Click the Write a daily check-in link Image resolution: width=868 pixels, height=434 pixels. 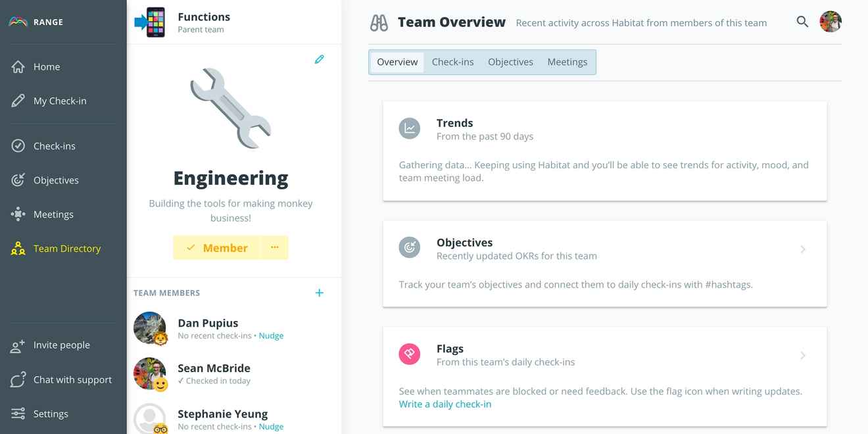tap(445, 404)
